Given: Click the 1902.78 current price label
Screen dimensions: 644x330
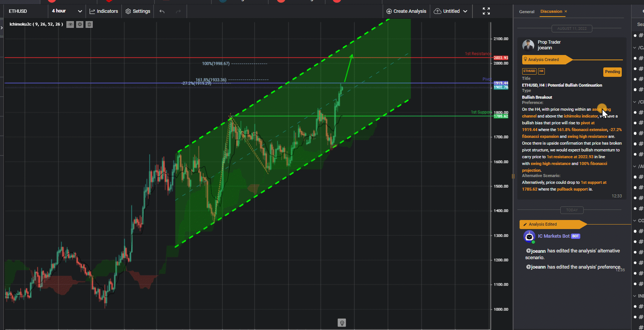Looking at the screenshot, I should 501,87.
